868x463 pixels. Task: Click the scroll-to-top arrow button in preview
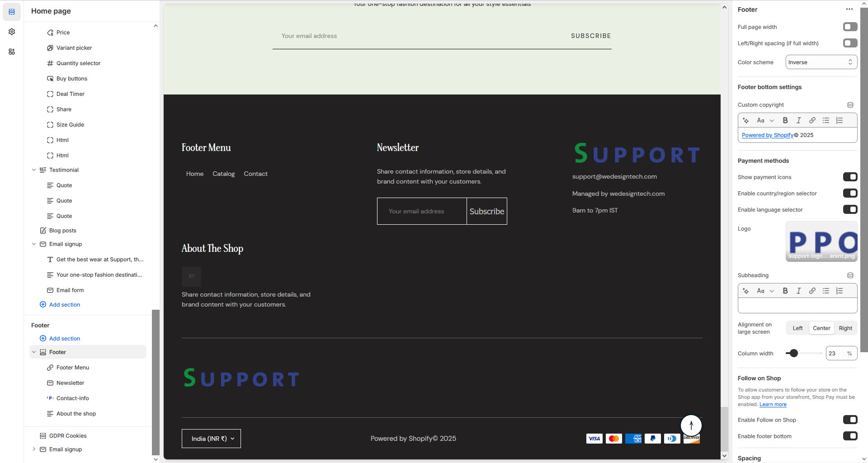tap(691, 425)
